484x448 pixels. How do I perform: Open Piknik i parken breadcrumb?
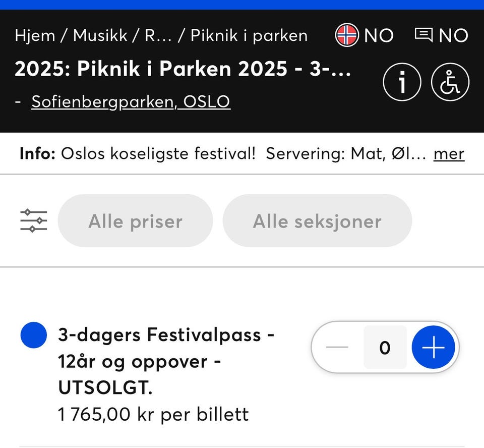[x=249, y=35]
